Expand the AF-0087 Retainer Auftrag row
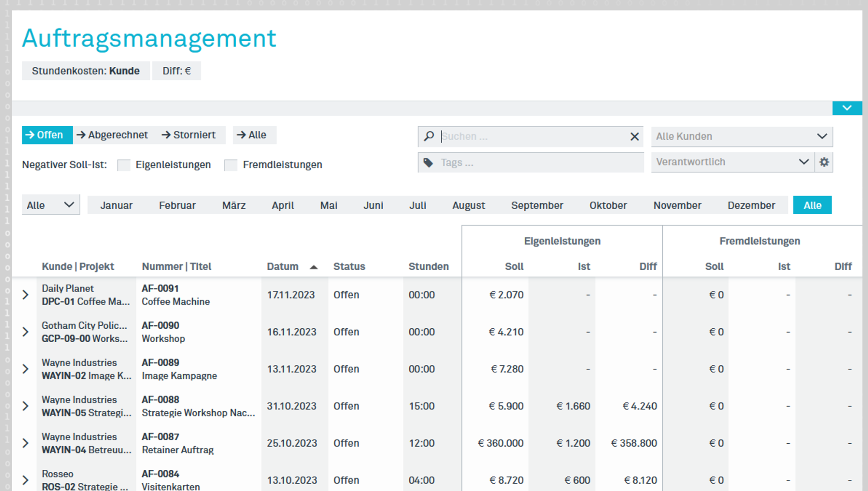The image size is (868, 491). tap(26, 443)
